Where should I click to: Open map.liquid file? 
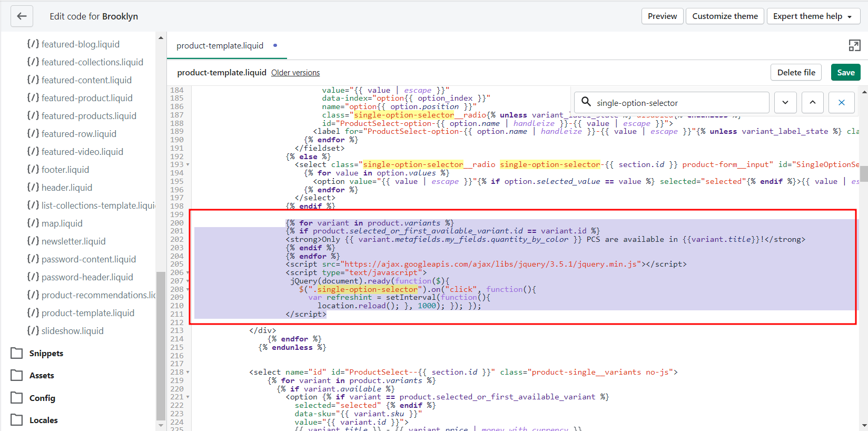55,223
